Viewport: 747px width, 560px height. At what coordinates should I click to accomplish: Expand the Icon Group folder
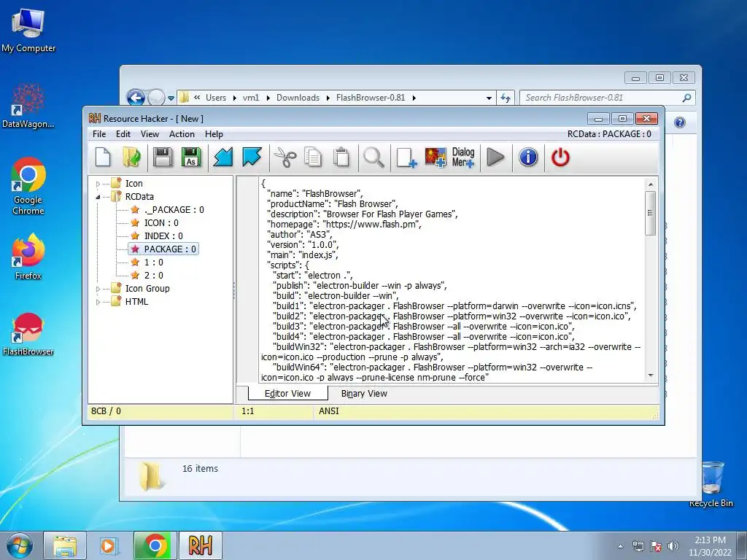point(98,289)
